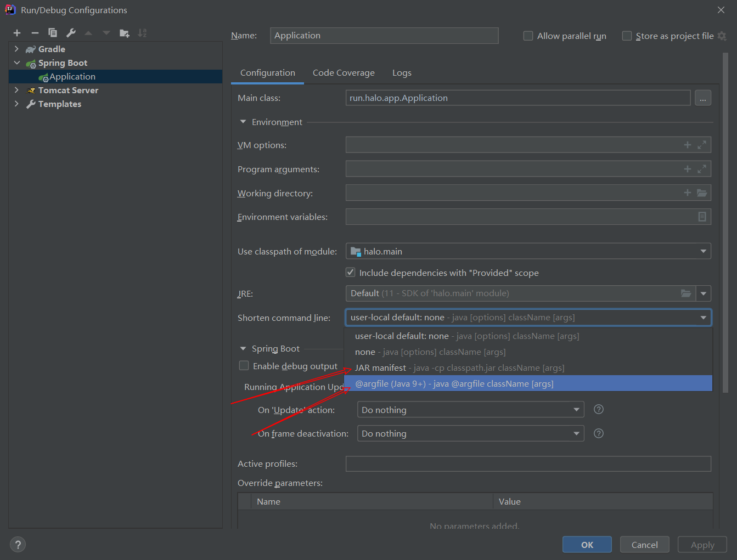Remove configuration with minus icon
Screen dimensions: 737x560
(x=35, y=33)
